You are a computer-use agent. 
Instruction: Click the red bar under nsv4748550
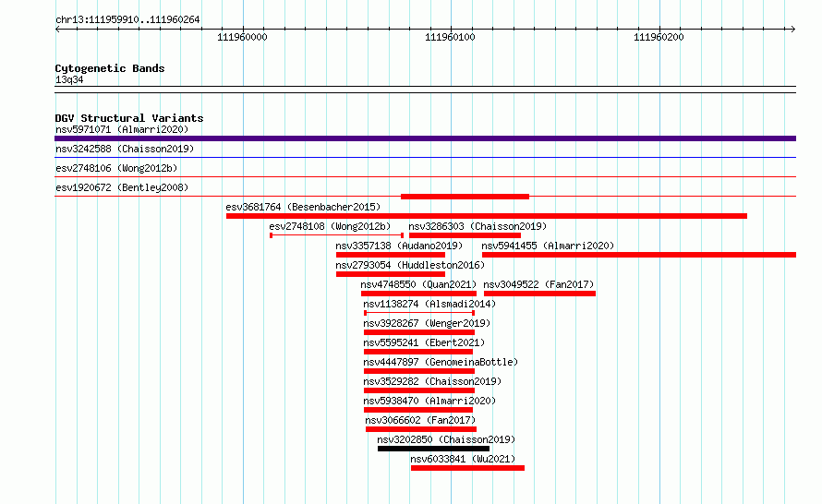pos(419,294)
